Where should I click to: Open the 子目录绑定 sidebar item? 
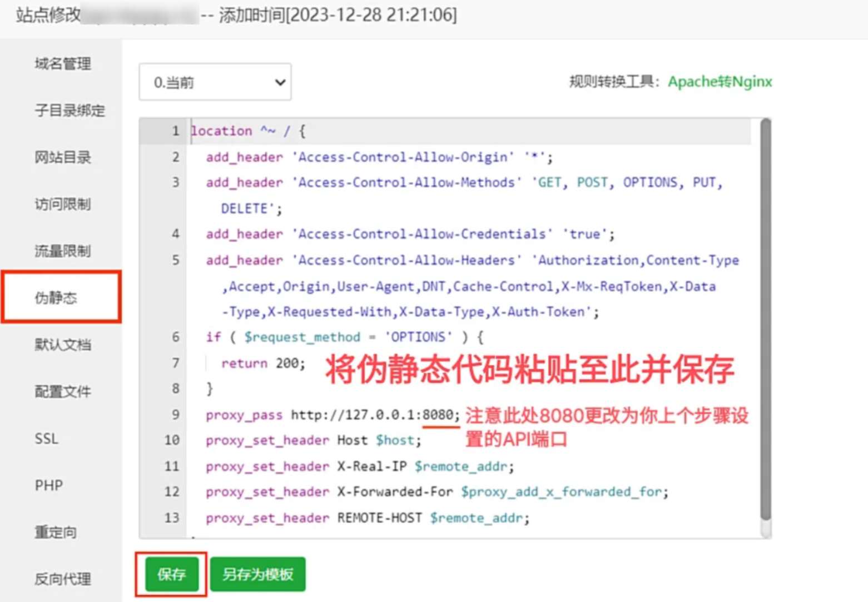click(x=70, y=111)
